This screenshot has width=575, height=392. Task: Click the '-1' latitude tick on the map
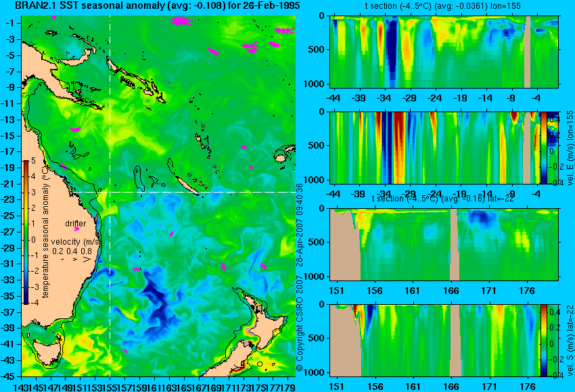pyautogui.click(x=10, y=23)
